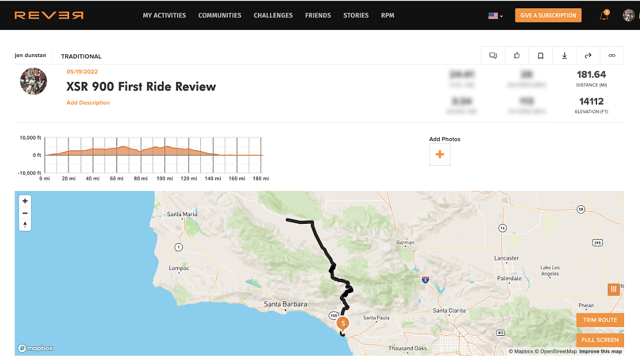The height and width of the screenshot is (364, 640).
Task: Zoom in on the map
Action: click(x=25, y=201)
